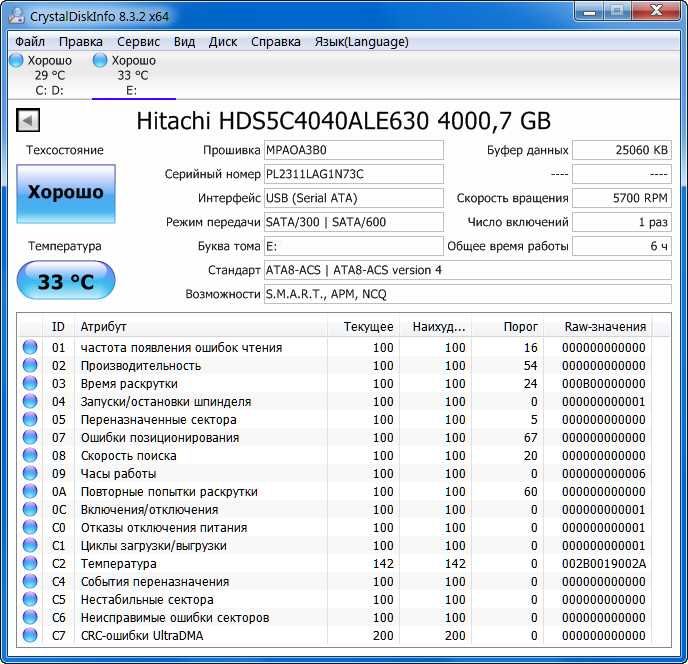Click the blue status circle above C: D:
Image resolution: width=688 pixels, height=664 pixels.
16,60
